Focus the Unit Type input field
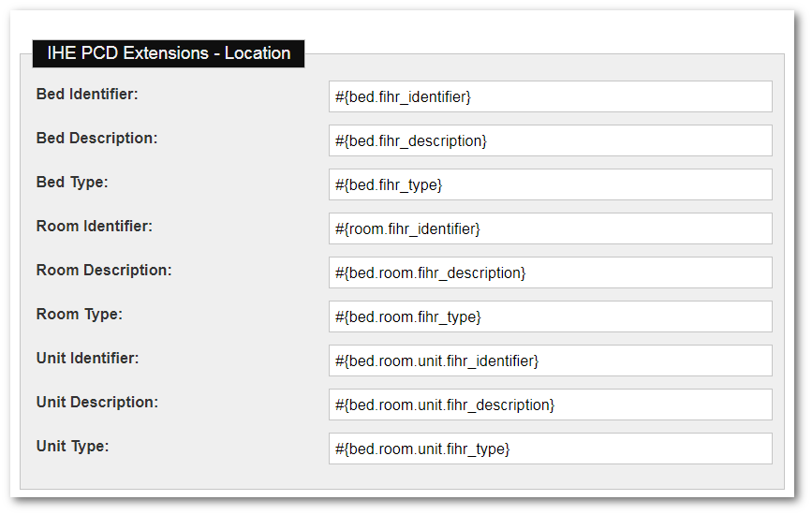 tap(550, 449)
